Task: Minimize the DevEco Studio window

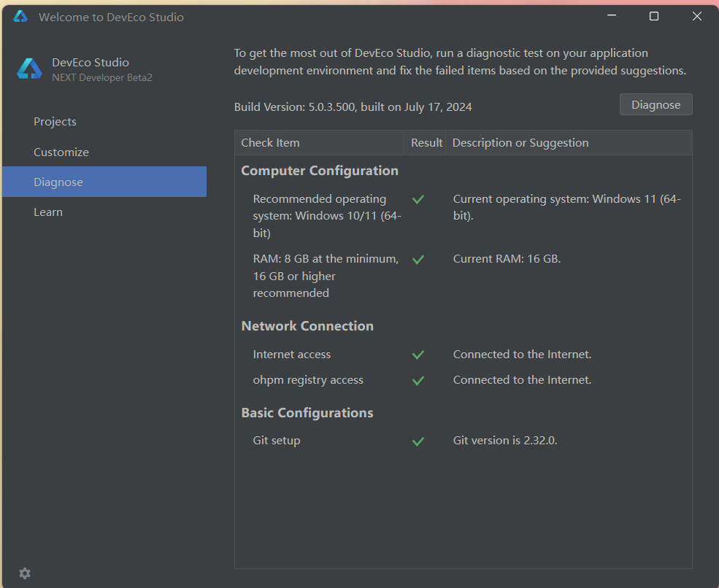Action: coord(611,16)
